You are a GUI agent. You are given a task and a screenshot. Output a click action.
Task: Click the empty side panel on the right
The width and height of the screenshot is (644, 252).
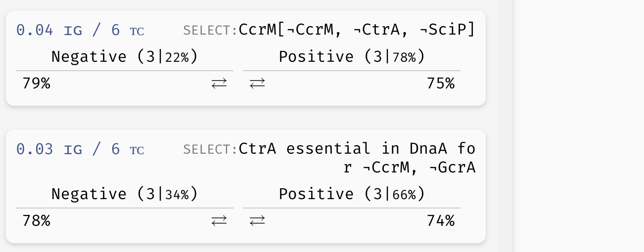tap(579, 126)
